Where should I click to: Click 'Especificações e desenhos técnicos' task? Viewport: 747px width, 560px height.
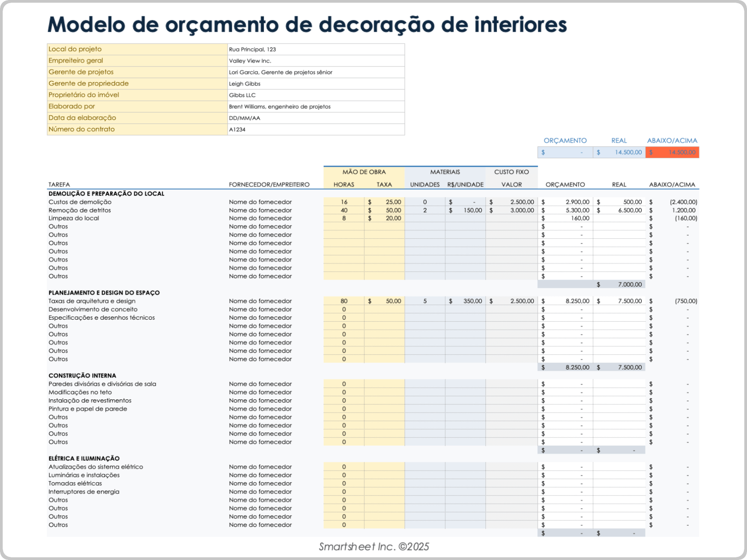tap(102, 318)
